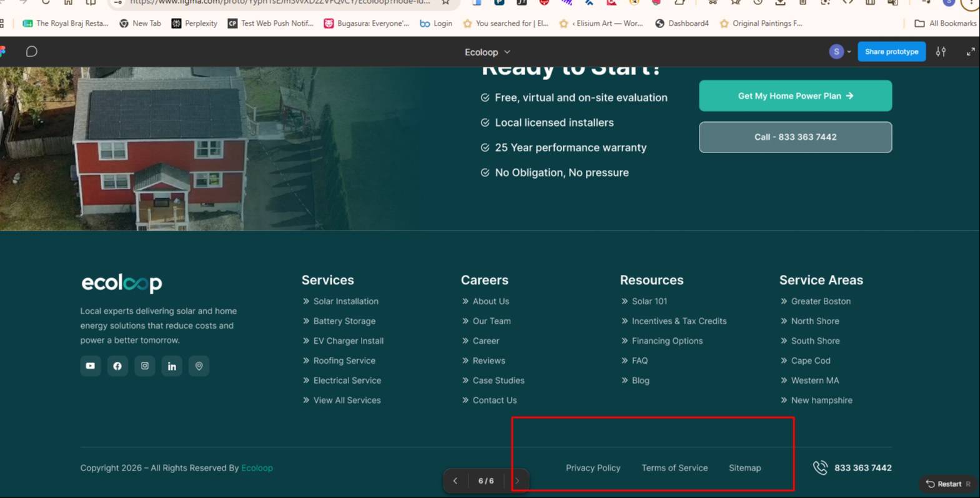Open the Instagram social icon in footer

145,366
